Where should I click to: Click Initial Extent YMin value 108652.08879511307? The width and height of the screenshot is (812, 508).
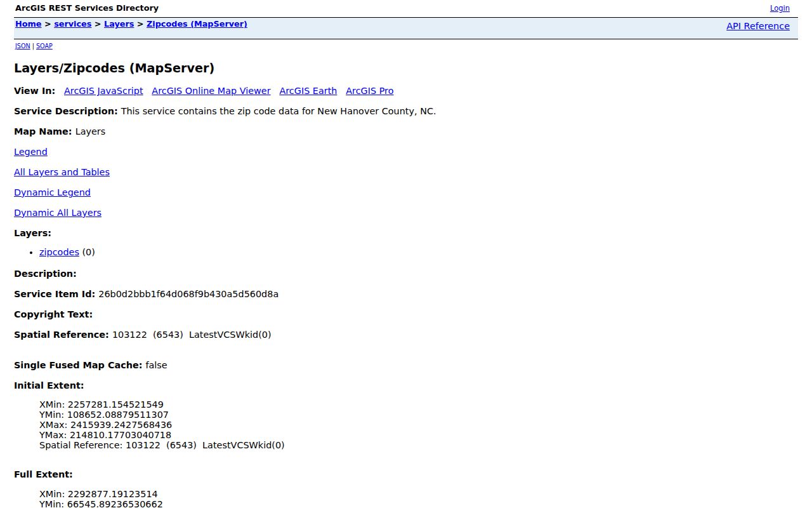[118, 415]
